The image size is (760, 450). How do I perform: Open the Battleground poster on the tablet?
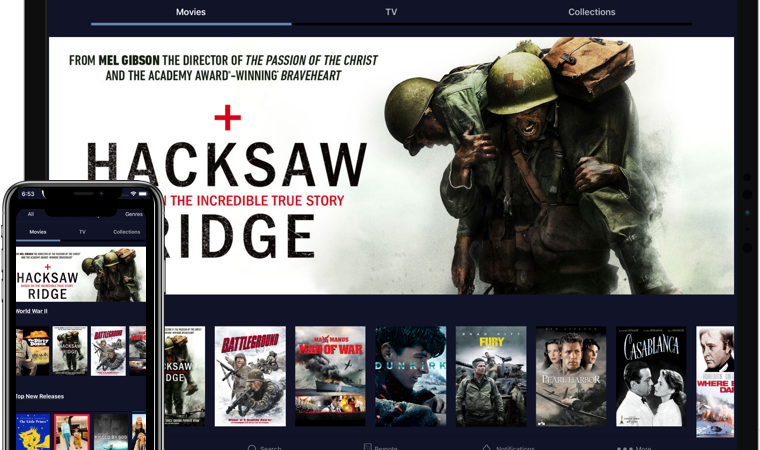pyautogui.click(x=250, y=376)
